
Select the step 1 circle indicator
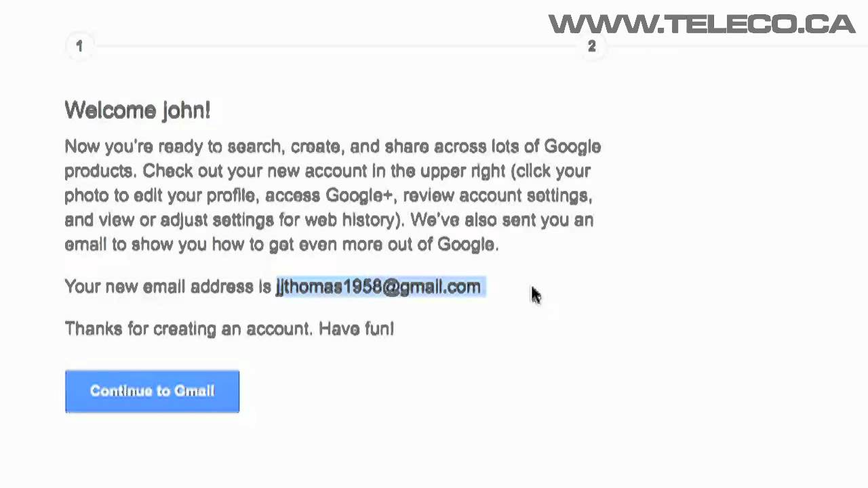[79, 46]
